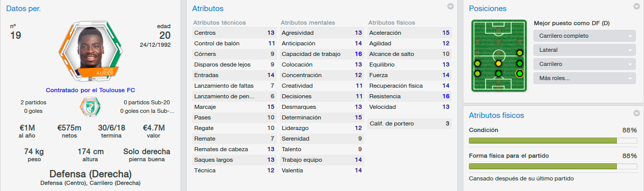The height and width of the screenshot is (191, 644).
Task: Open the Atributos panel options arrow
Action: 450,7
